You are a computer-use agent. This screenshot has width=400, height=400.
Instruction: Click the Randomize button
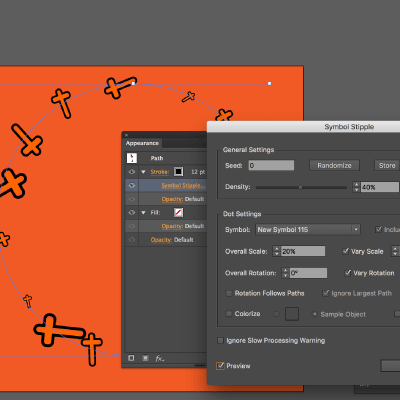pyautogui.click(x=334, y=165)
